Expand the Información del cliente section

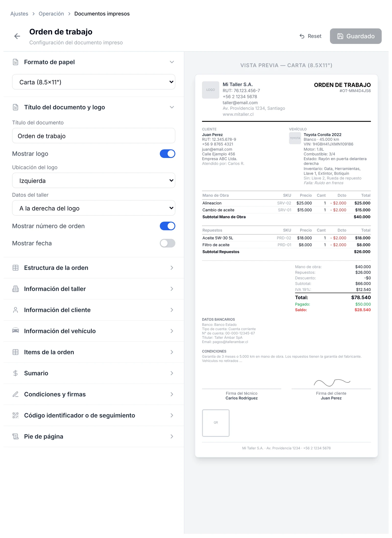(94, 310)
